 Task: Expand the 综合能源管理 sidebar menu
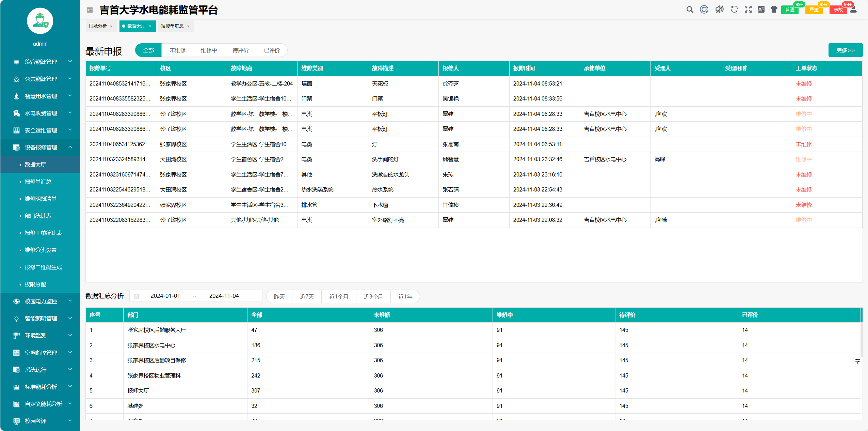tap(41, 62)
